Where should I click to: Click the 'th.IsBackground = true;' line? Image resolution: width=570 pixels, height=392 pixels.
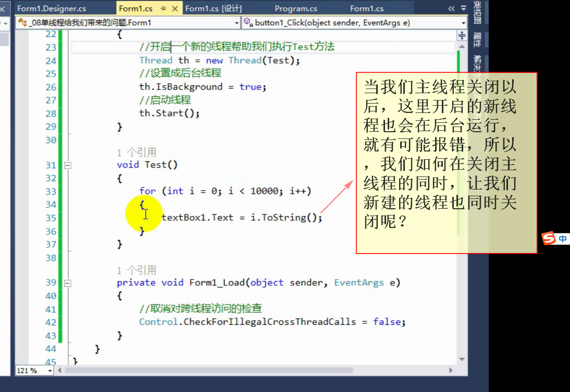coord(203,87)
